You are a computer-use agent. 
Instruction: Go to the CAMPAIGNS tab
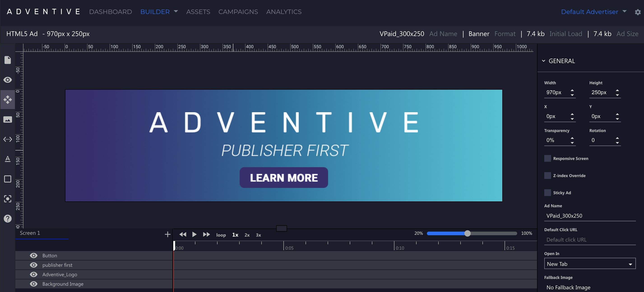[x=238, y=12]
